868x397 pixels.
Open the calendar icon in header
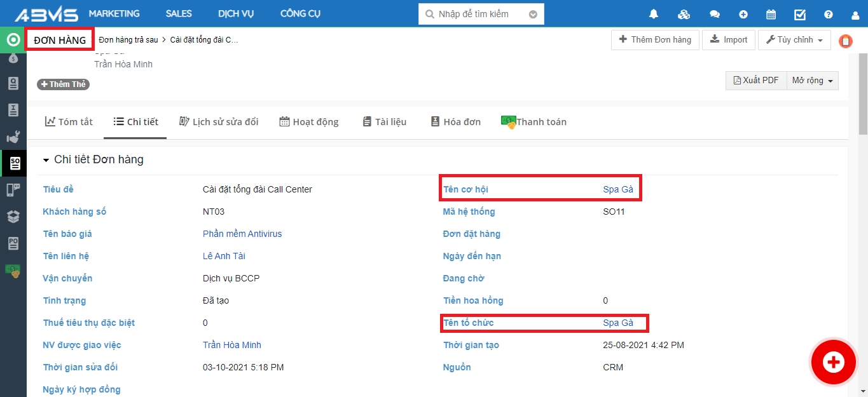pos(771,14)
